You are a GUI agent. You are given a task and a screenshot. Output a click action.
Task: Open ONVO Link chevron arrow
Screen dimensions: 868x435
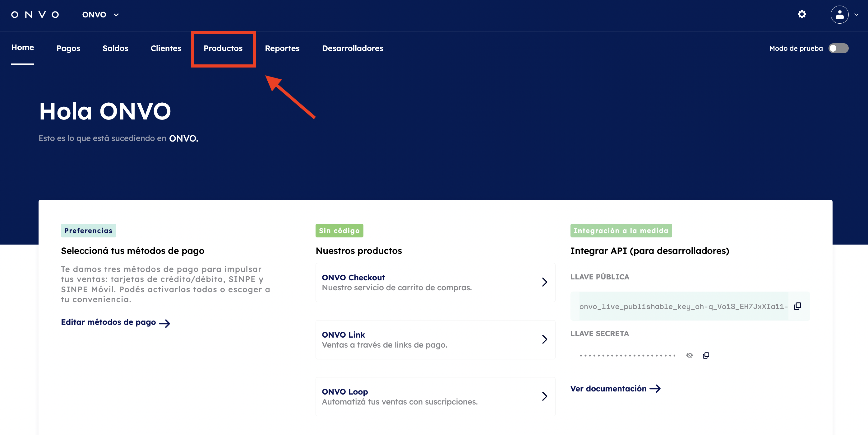(545, 339)
